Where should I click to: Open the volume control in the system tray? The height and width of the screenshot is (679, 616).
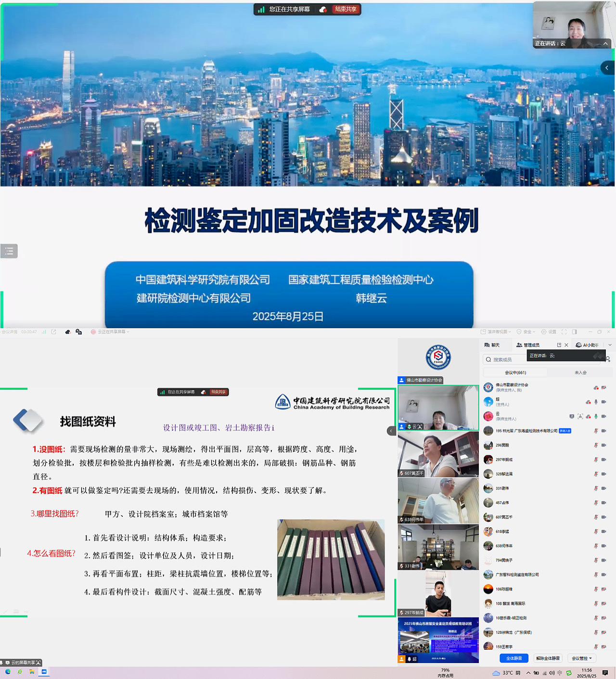pos(552,673)
